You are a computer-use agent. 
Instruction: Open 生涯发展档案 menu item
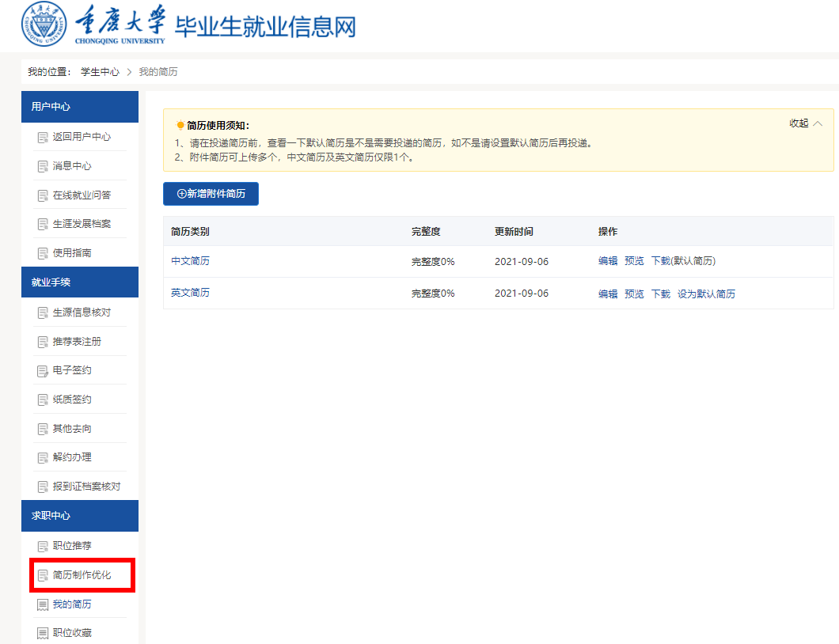tap(82, 224)
